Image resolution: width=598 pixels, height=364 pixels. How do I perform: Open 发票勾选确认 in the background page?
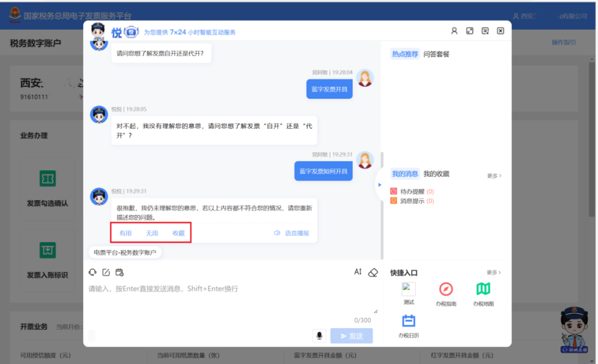pyautogui.click(x=47, y=189)
